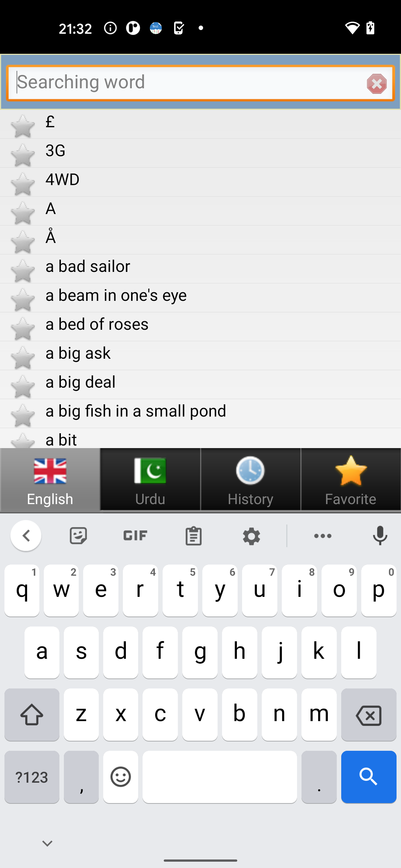This screenshot has height=868, width=401.
Task: Tap the microphone voice input icon
Action: point(380,536)
